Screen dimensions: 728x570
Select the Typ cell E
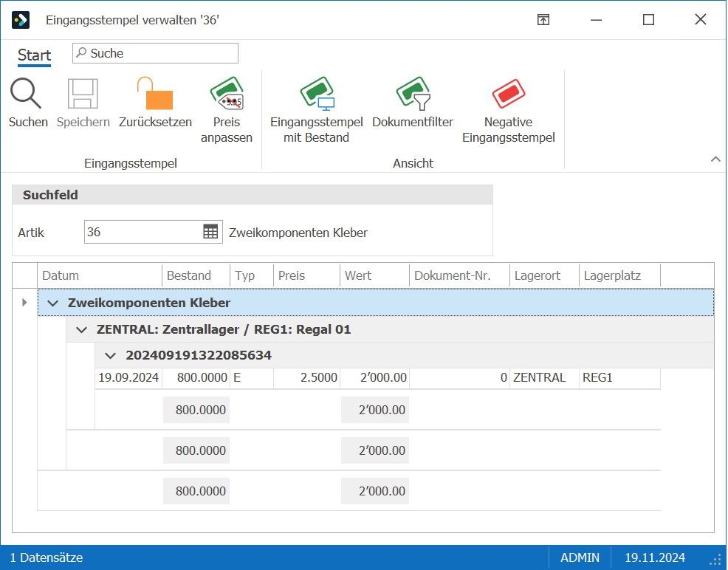coord(252,378)
